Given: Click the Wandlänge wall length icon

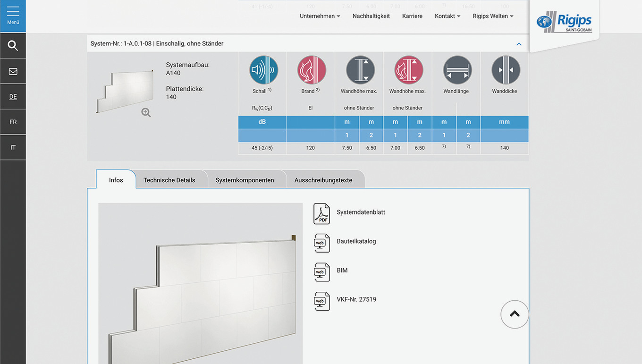Looking at the screenshot, I should point(456,70).
